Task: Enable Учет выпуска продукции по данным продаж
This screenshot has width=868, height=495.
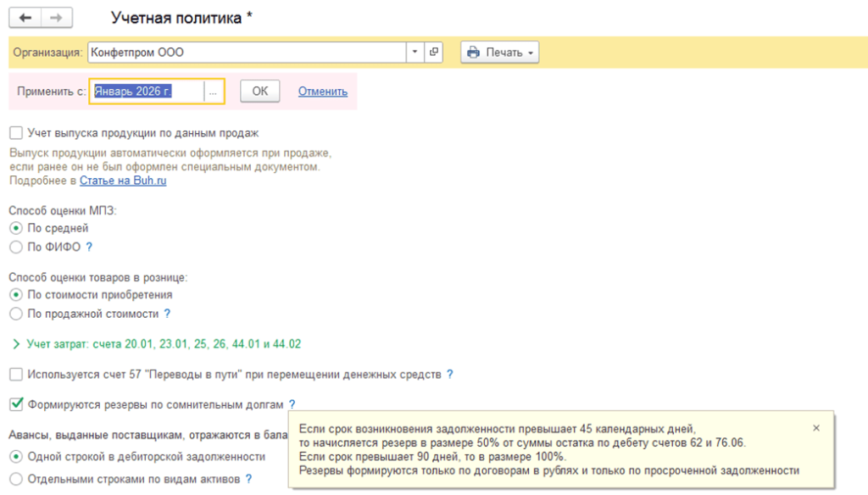Action: click(16, 133)
